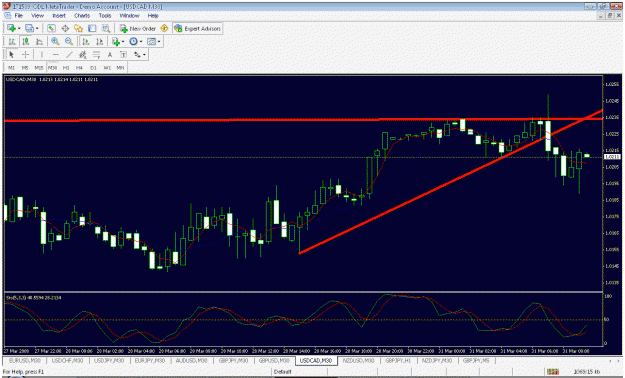Switch timeframe to MN

[120, 68]
